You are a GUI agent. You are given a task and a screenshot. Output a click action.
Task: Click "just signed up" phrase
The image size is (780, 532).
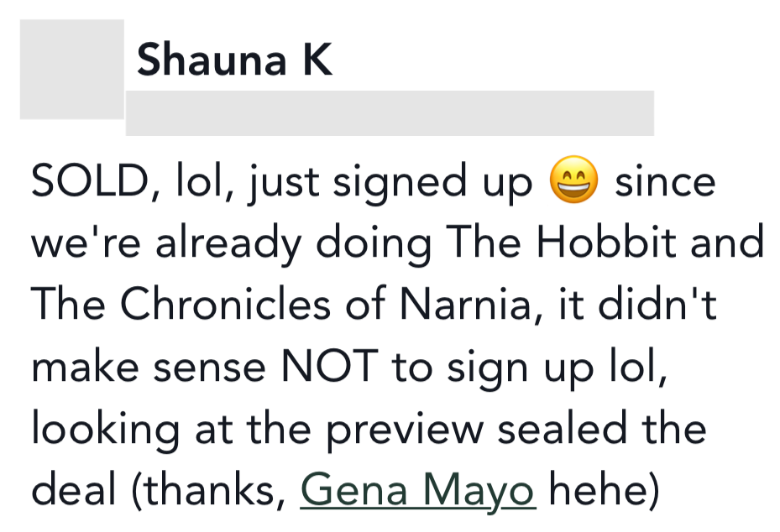tap(391, 182)
